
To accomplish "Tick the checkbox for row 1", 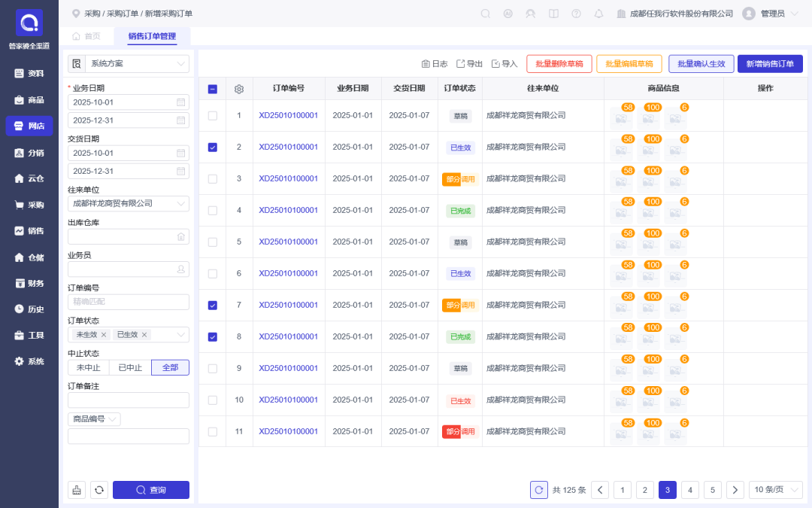I will click(212, 116).
